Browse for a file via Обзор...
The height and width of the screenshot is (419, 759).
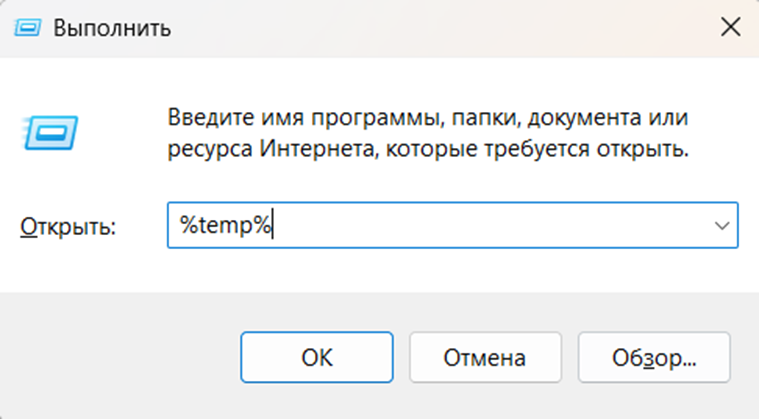(653, 357)
